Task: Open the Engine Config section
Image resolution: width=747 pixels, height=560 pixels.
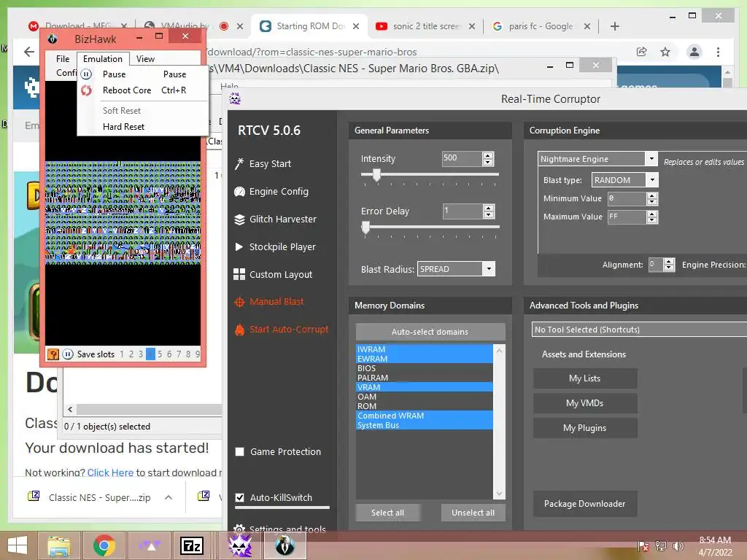Action: pos(271,192)
